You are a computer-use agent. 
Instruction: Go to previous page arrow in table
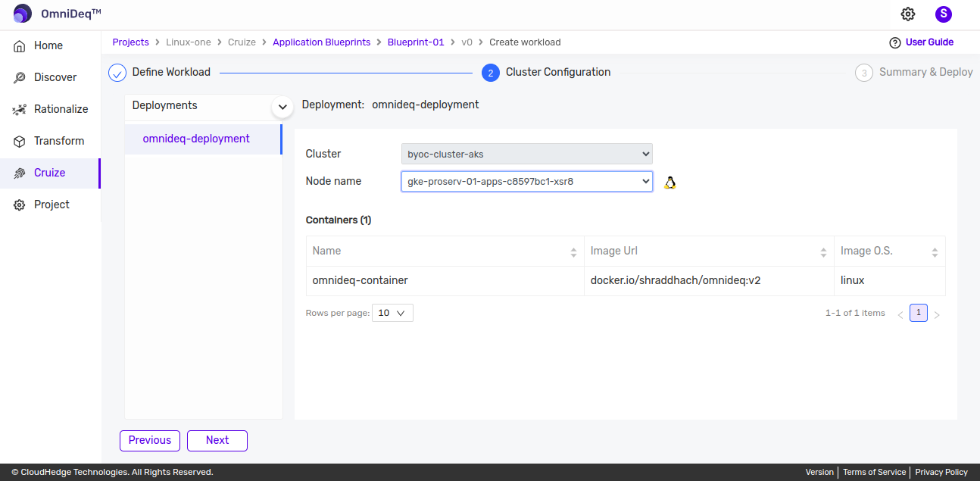click(900, 314)
